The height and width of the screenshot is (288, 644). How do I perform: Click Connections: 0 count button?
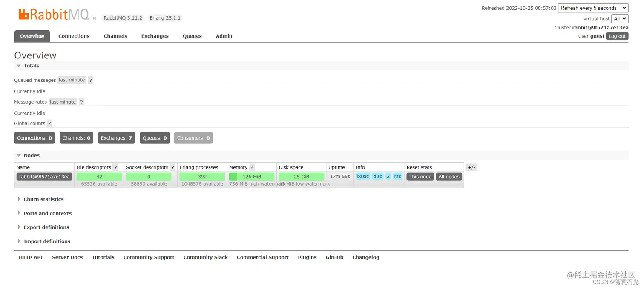(34, 138)
